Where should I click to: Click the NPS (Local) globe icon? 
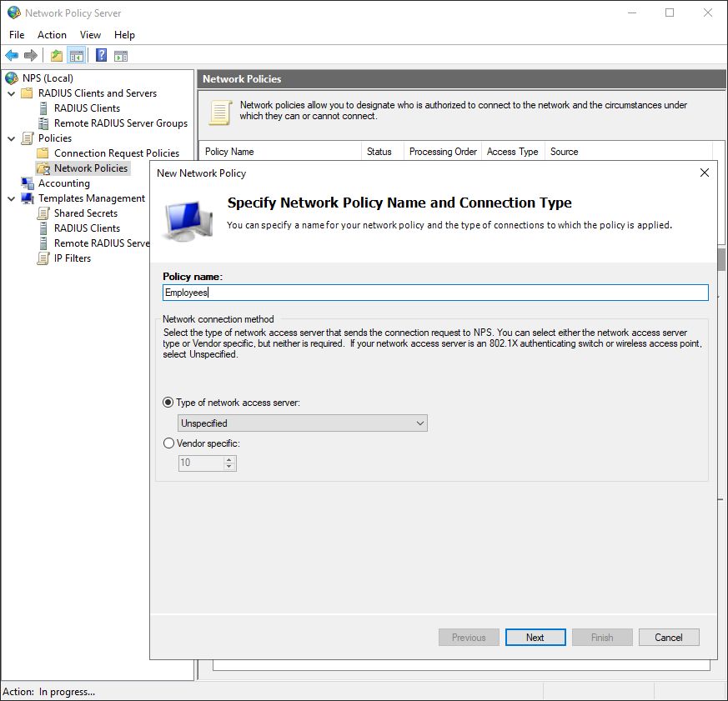coord(12,78)
